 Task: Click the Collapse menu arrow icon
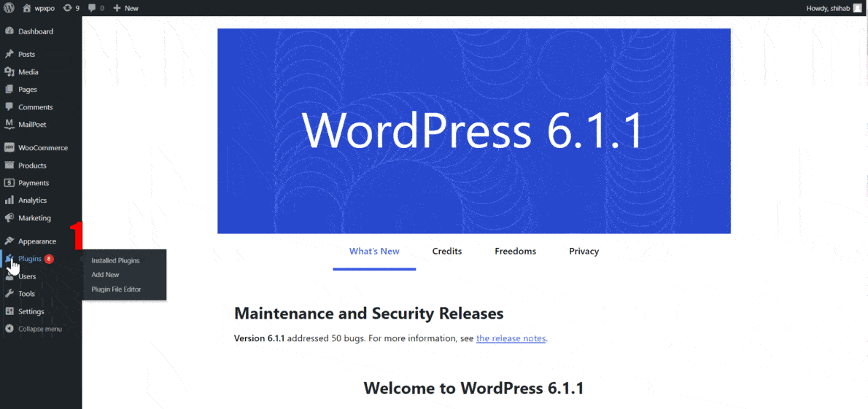tap(9, 329)
